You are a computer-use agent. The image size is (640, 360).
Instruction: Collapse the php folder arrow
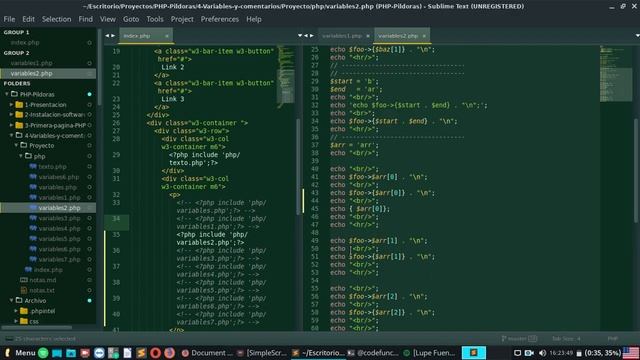(21, 156)
